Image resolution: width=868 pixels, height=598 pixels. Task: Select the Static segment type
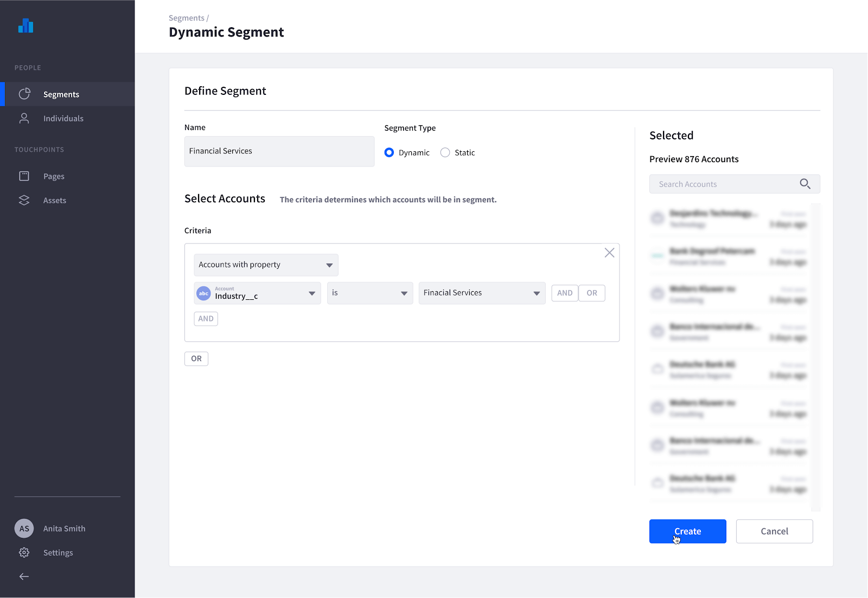445,152
